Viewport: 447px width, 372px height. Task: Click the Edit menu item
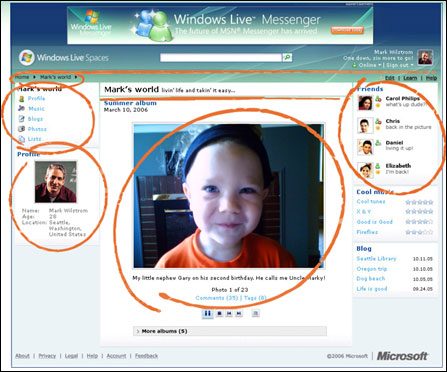pyautogui.click(x=389, y=78)
